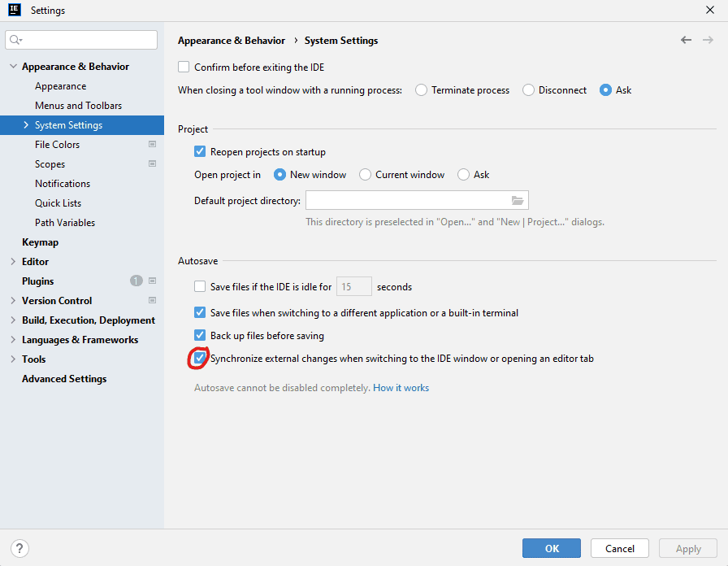Select Ask for closing tool window
This screenshot has width=728, height=566.
click(605, 89)
